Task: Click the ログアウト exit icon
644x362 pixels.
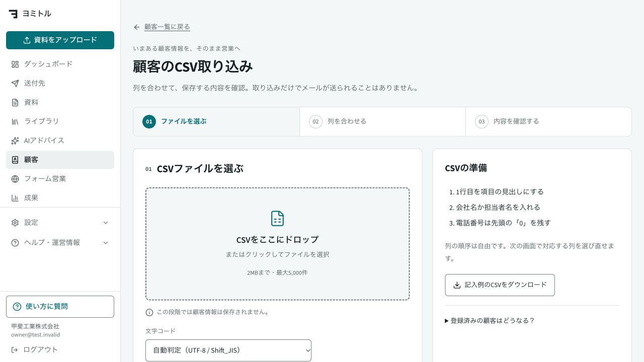Action: [x=15, y=350]
